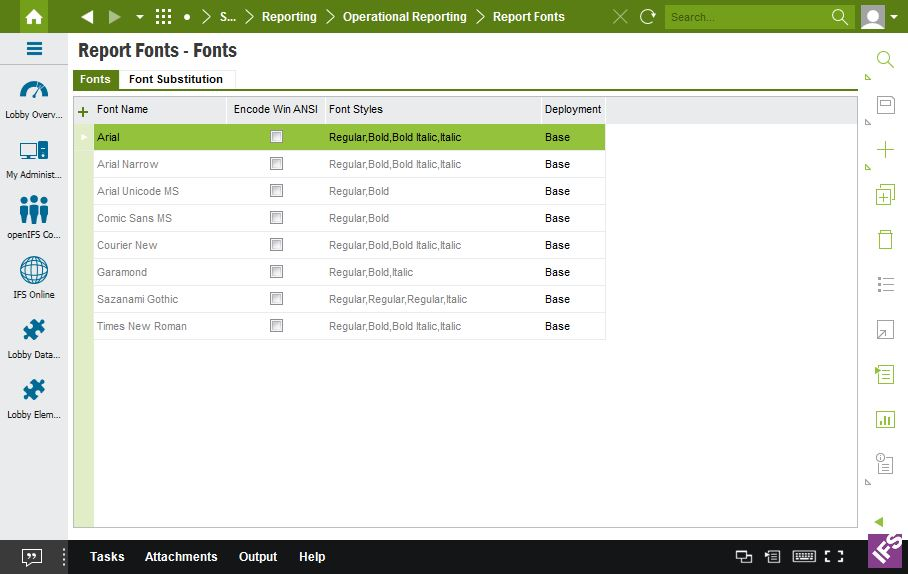This screenshot has width=908, height=574.
Task: Click the list view icon in the right toolbar
Action: [885, 284]
